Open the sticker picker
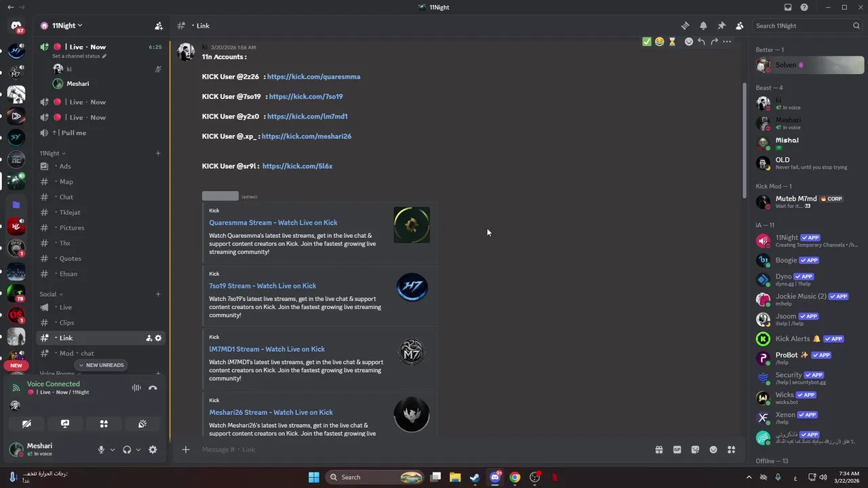868x488 pixels. click(x=695, y=449)
